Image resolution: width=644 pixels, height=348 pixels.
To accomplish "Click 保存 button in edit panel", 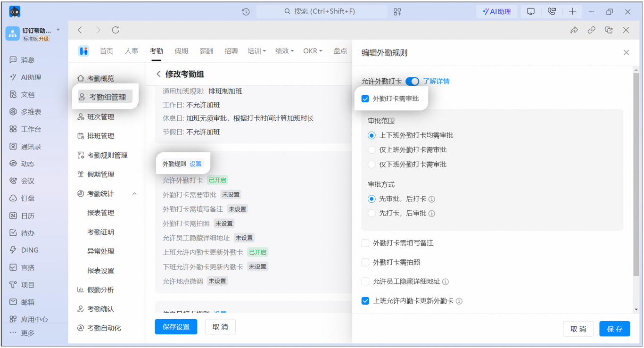I will click(x=615, y=329).
